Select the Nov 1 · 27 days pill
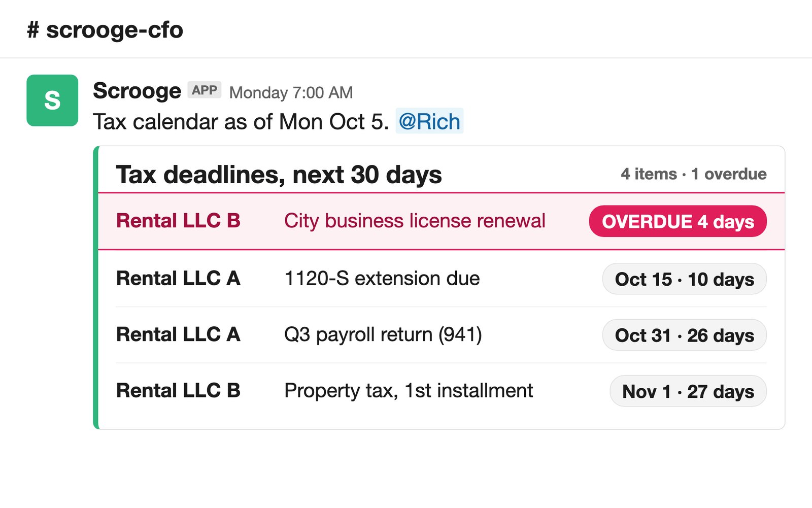Image resolution: width=812 pixels, height=508 pixels. pyautogui.click(x=688, y=391)
